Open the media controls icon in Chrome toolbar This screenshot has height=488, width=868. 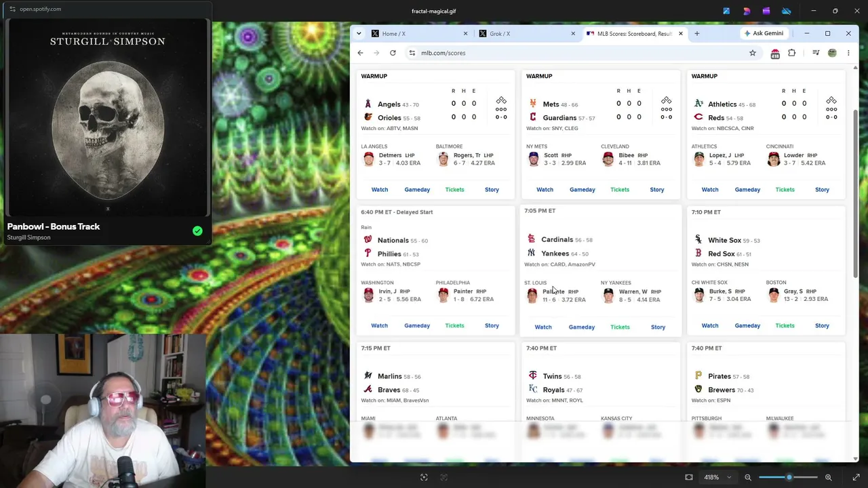(x=816, y=53)
